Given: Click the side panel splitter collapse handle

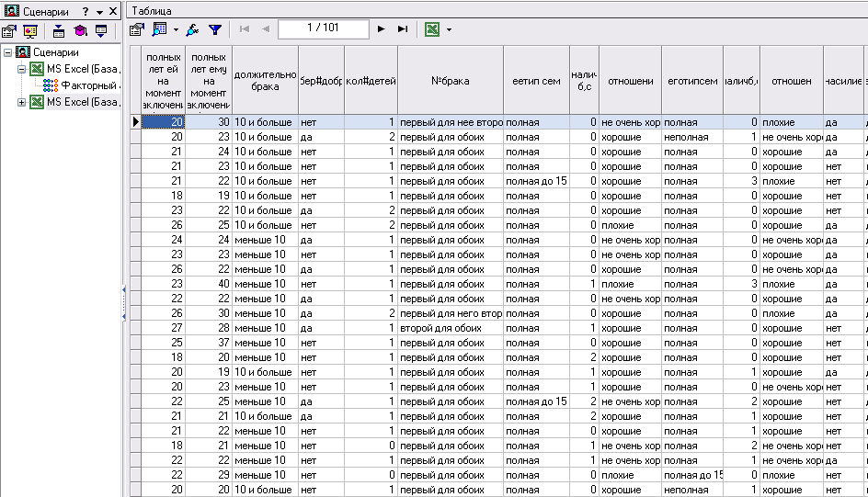Looking at the screenshot, I should [123, 303].
